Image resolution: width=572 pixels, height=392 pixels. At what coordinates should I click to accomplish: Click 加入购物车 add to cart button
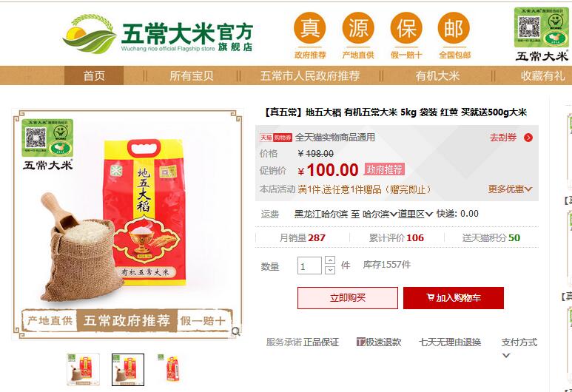(x=454, y=298)
